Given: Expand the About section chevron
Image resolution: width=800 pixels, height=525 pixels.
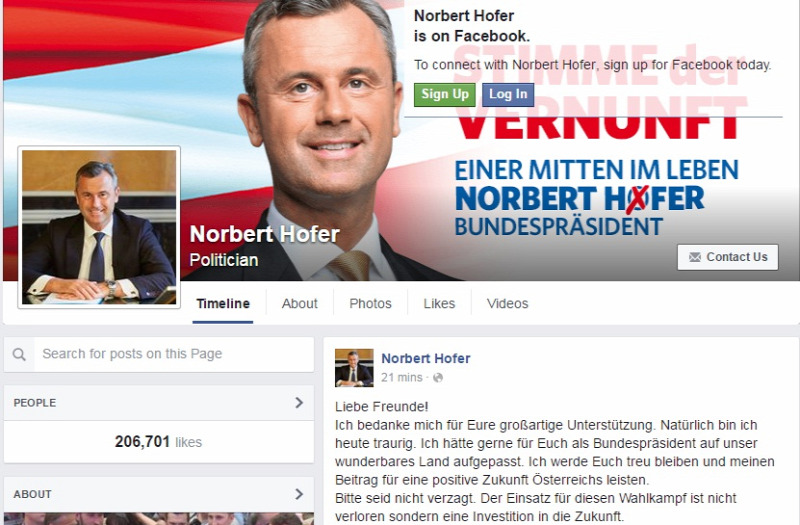Looking at the screenshot, I should [x=299, y=494].
